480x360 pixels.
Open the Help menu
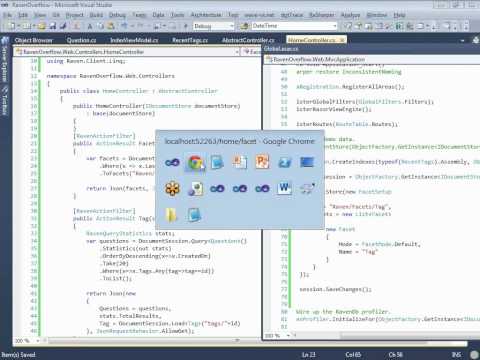coord(399,15)
